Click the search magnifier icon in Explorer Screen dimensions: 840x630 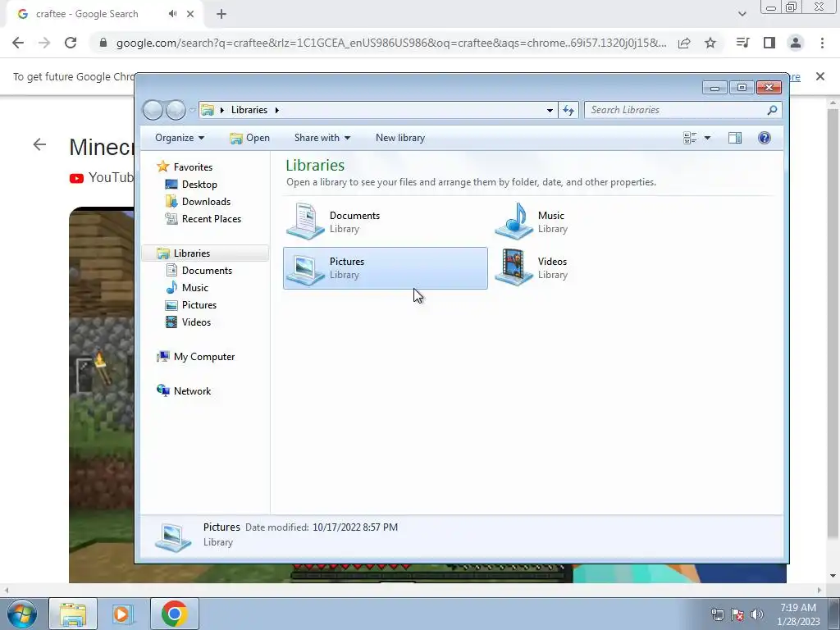772,110
